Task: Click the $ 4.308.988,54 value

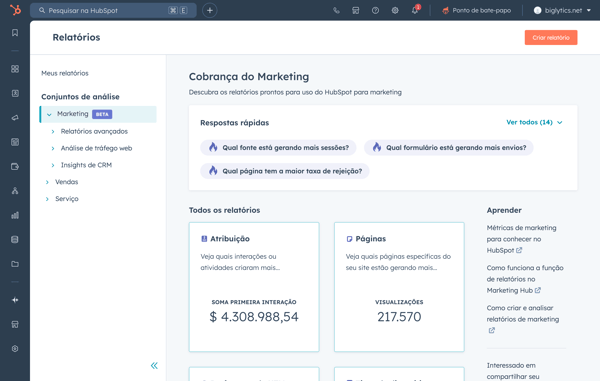Action: tap(254, 317)
